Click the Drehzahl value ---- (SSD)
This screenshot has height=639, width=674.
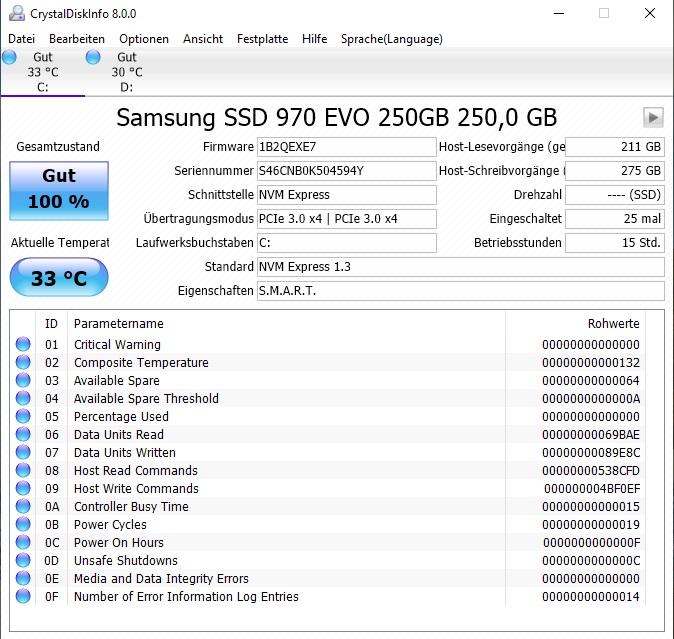615,195
